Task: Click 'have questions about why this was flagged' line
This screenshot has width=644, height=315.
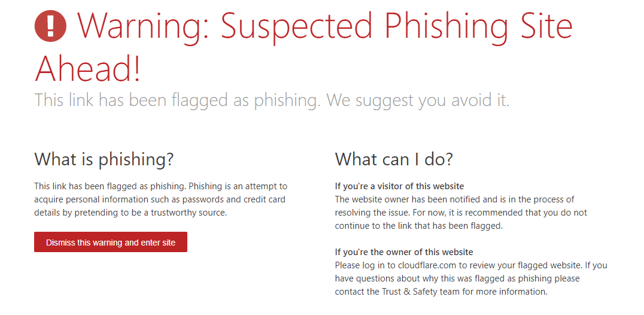Action: (x=457, y=278)
